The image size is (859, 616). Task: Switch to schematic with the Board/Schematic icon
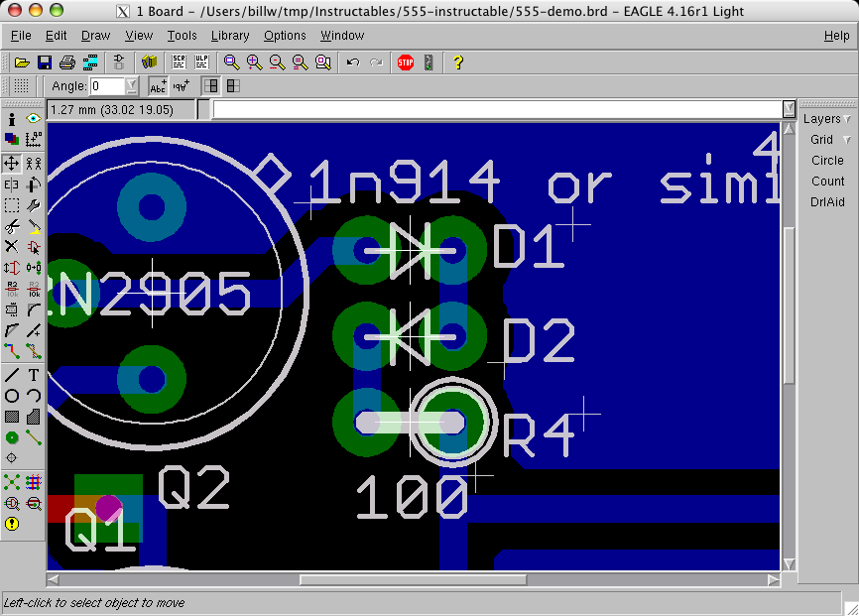coord(119,62)
